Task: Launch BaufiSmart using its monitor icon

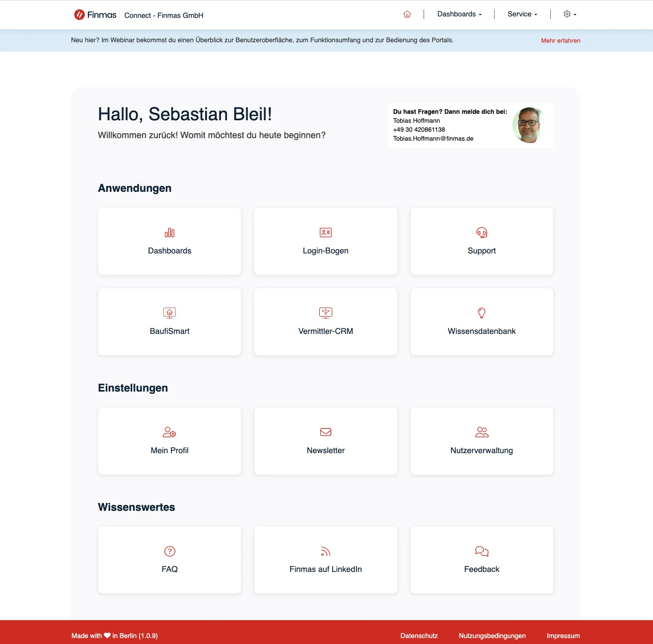Action: coord(170,313)
